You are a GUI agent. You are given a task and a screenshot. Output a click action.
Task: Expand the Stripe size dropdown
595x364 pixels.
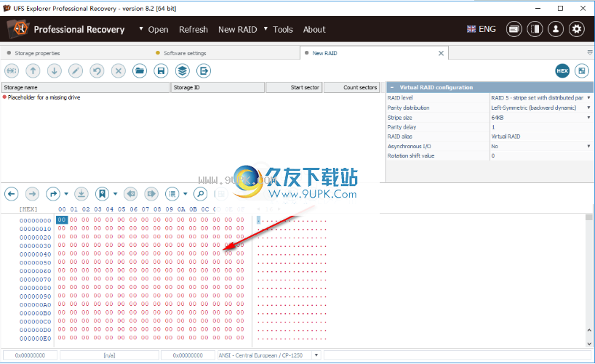click(589, 118)
